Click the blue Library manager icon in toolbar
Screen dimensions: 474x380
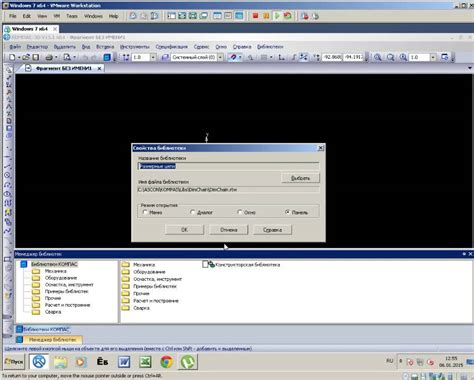[x=107, y=57]
